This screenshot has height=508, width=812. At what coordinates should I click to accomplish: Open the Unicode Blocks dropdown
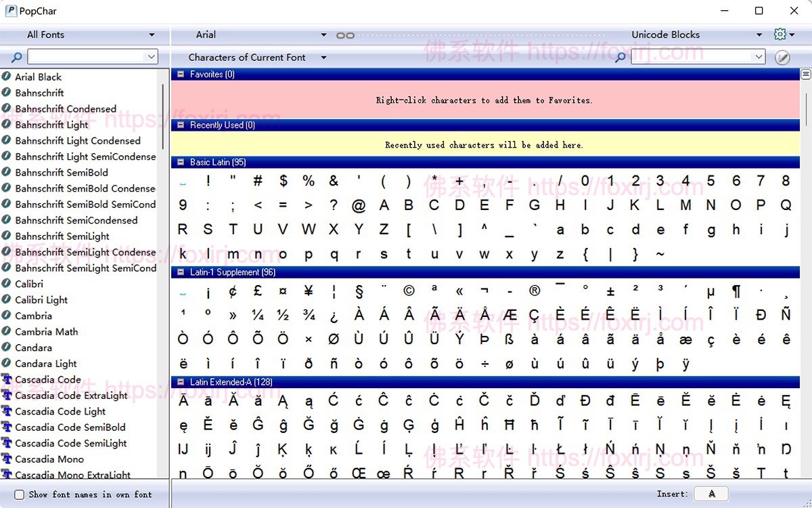pos(696,35)
